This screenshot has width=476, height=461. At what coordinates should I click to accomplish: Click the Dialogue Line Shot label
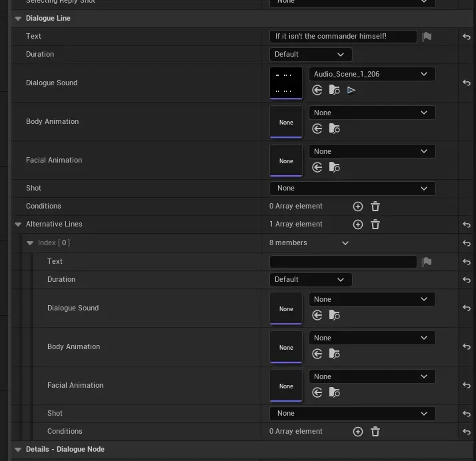coord(33,188)
